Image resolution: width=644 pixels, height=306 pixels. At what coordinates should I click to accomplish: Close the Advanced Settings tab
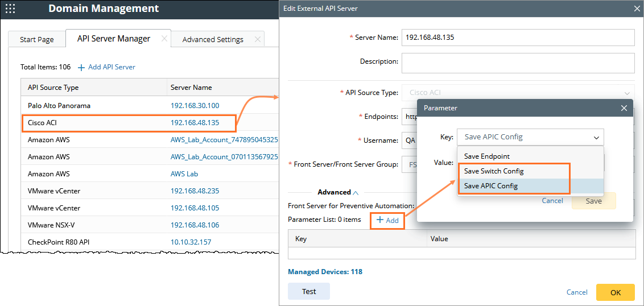(257, 39)
